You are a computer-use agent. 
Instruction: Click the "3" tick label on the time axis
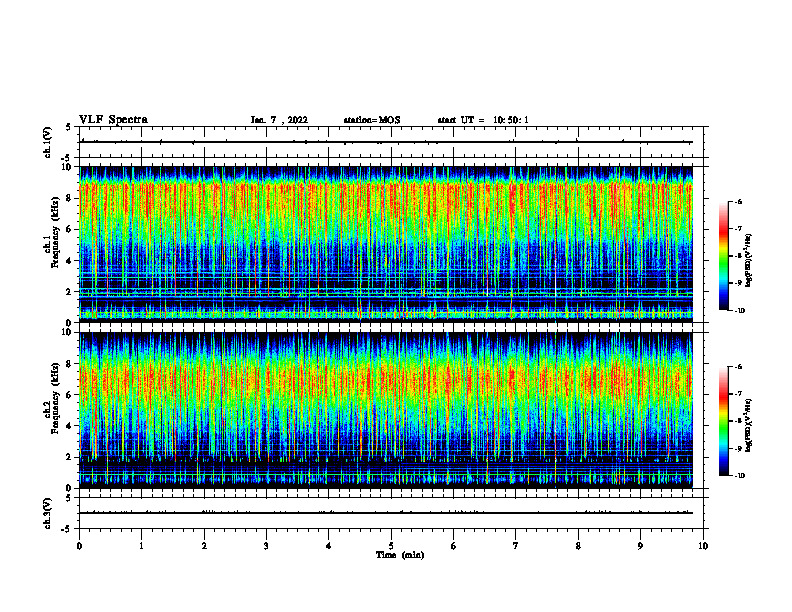coord(266,546)
